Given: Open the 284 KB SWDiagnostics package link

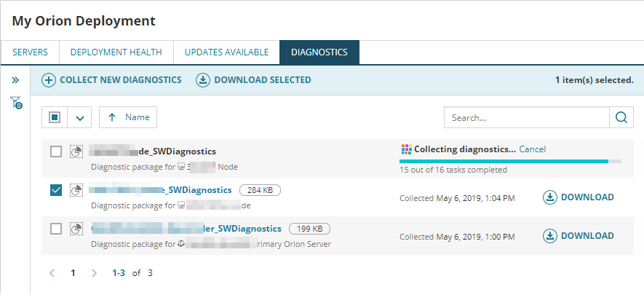Looking at the screenshot, I should tap(160, 190).
